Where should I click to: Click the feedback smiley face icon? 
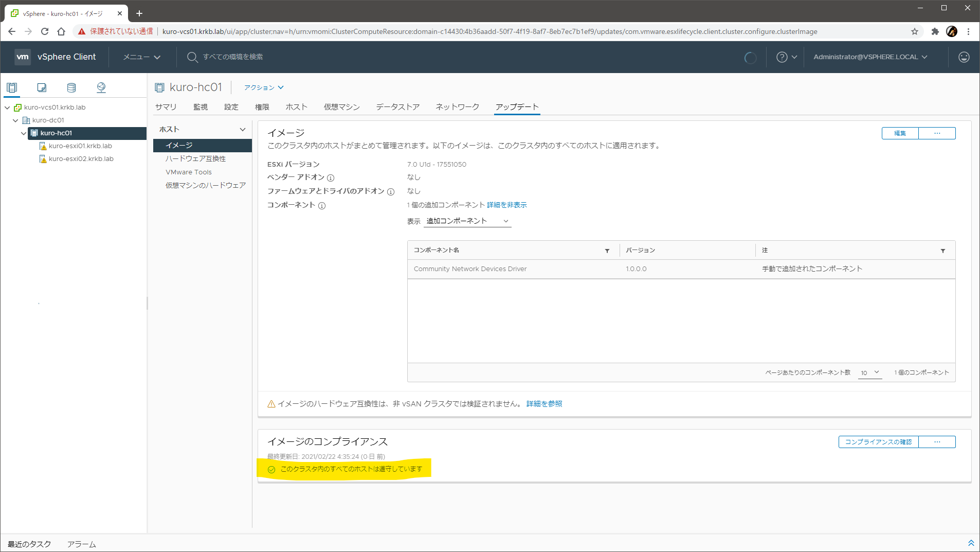(x=964, y=57)
